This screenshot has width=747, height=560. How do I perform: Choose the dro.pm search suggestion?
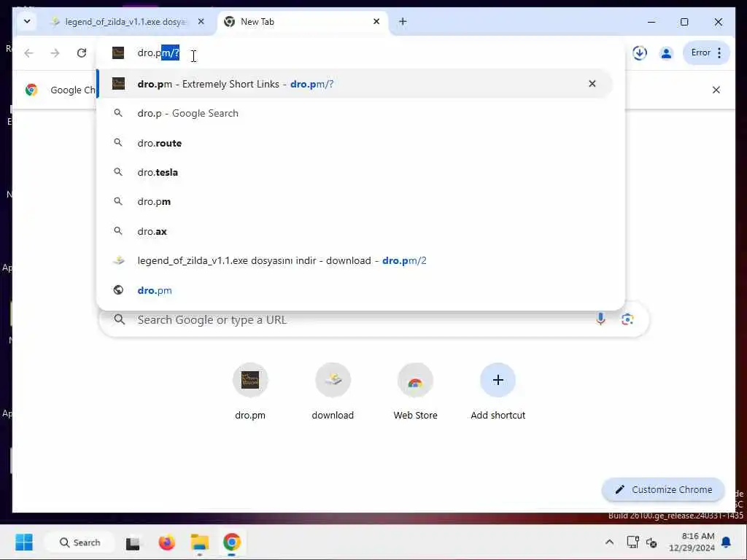point(355,202)
